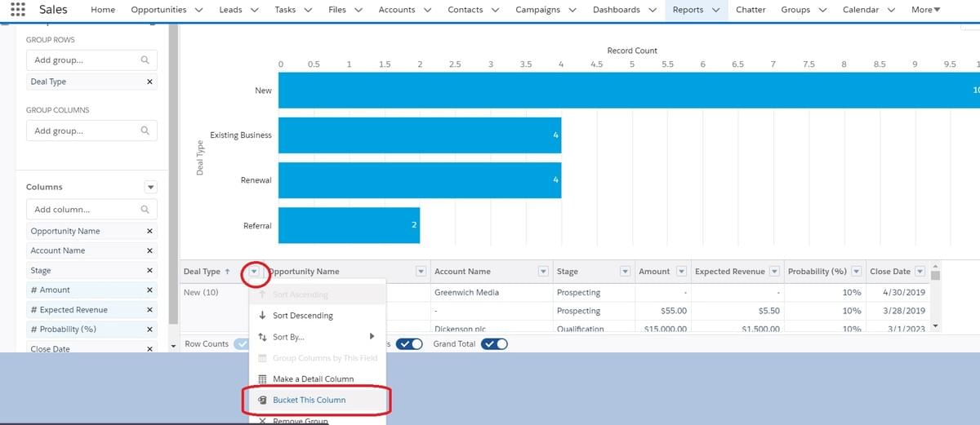Expand Dashboards tab chevron menu

(x=652, y=10)
